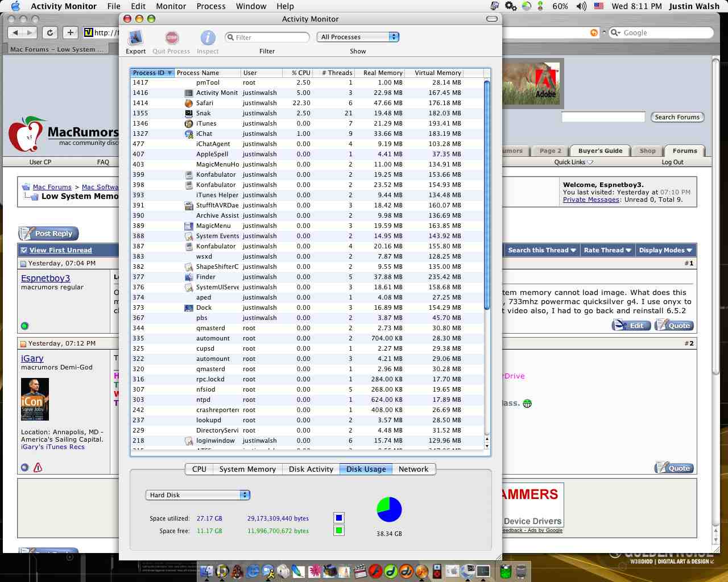The image size is (728, 582).
Task: Click the iGary avatar thumbnail
Action: (x=35, y=399)
